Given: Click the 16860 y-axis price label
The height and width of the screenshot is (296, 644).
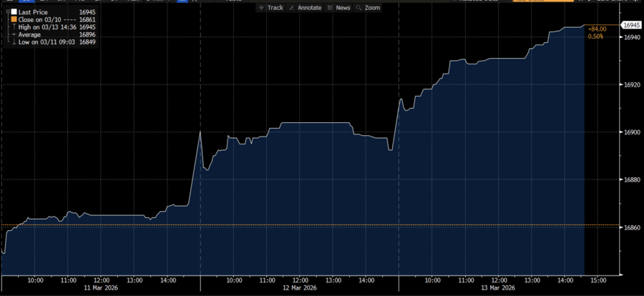Looking at the screenshot, I should pos(631,228).
